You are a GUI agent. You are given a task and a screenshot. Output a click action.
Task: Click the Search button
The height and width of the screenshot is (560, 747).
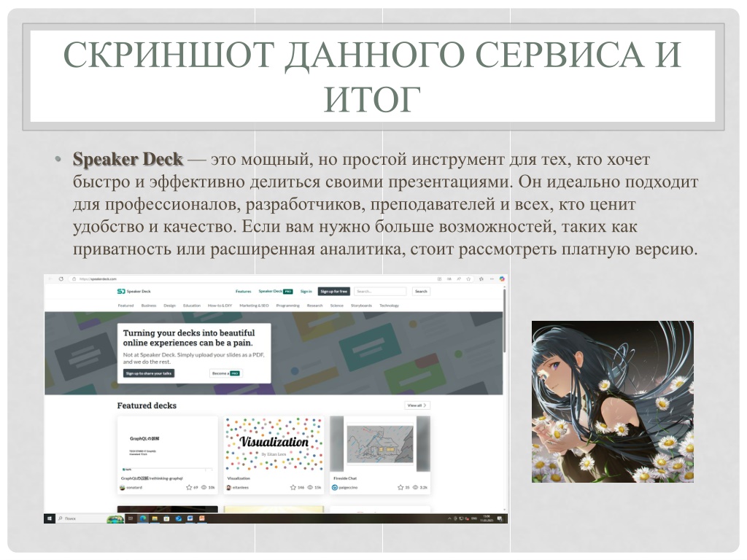pos(421,291)
